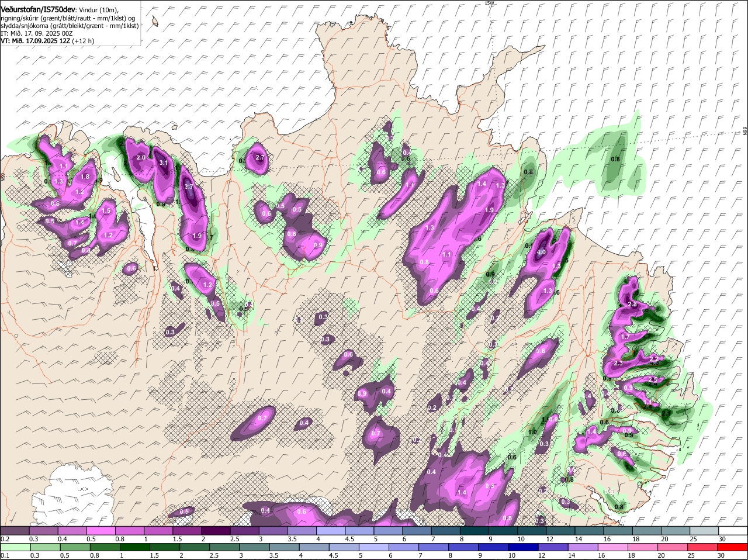The width and height of the screenshot is (748, 560).
Task: Click the dark purple 0.2 legend swatch
Action: pos(15,531)
